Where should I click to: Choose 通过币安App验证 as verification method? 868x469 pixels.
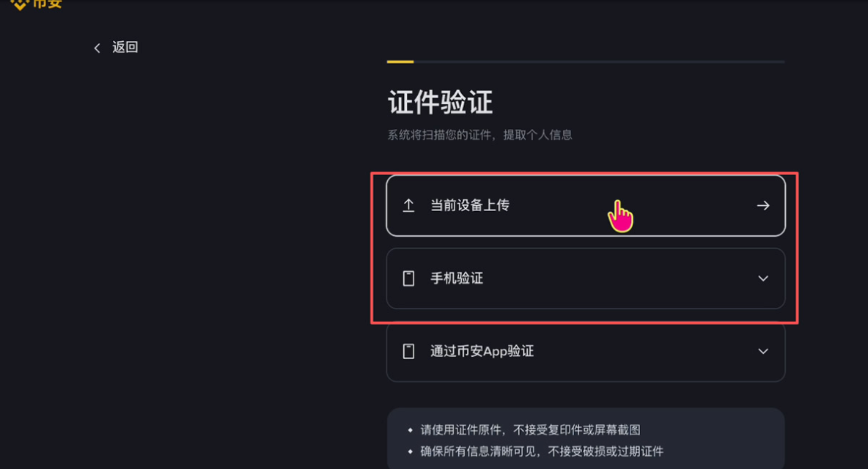(x=585, y=351)
